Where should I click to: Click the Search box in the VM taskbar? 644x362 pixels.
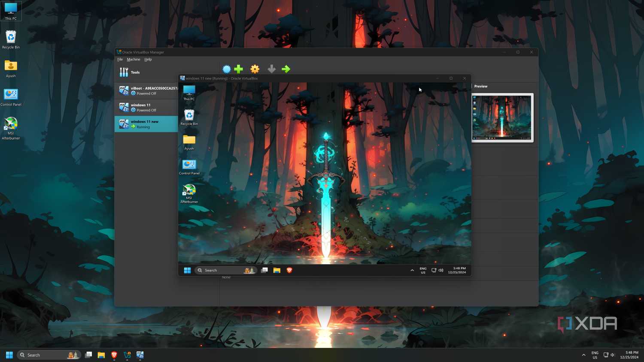coord(226,270)
